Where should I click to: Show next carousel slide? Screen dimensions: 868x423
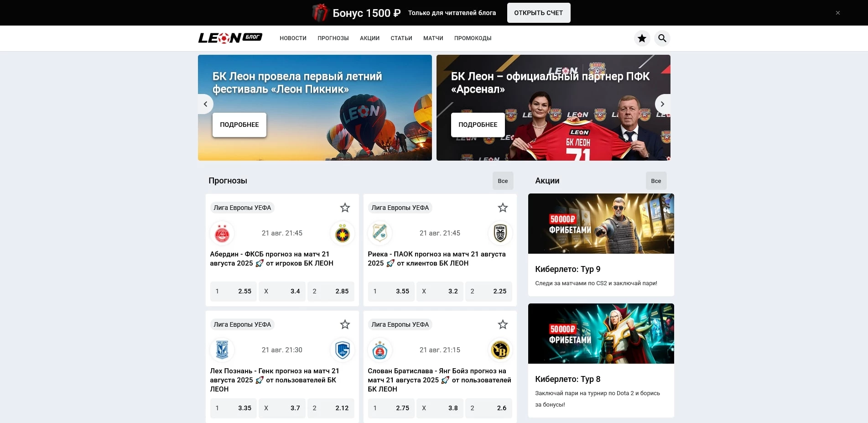662,104
